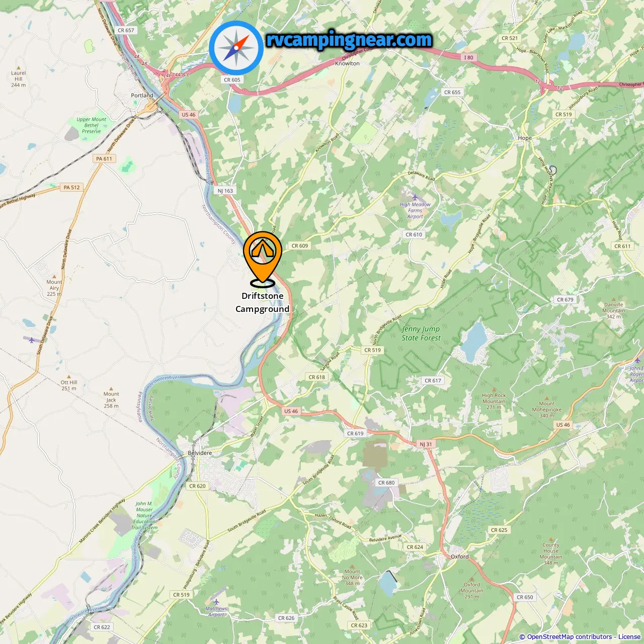Click the Hope town label

tap(525, 138)
